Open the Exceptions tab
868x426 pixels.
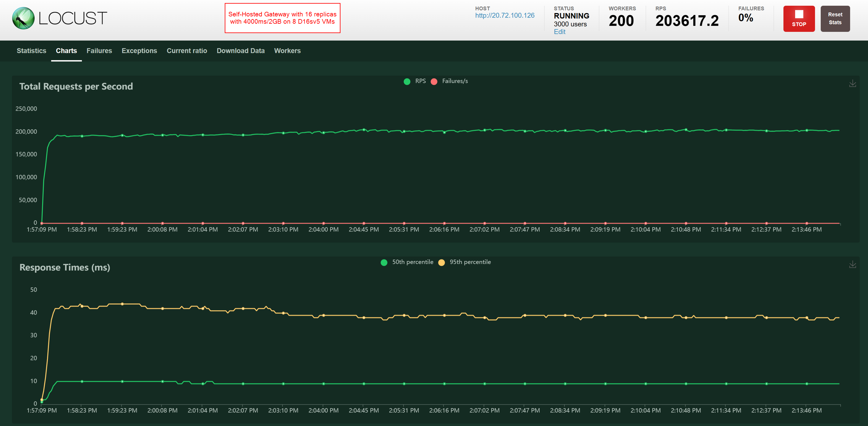click(x=139, y=51)
